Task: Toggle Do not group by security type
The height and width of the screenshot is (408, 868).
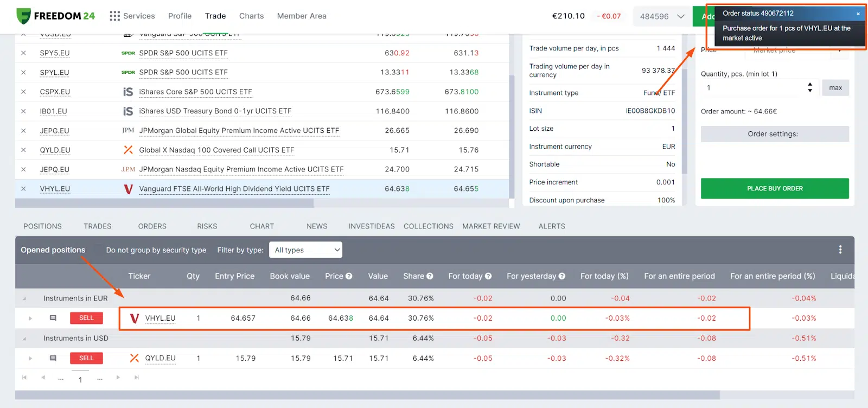Action: click(156, 250)
